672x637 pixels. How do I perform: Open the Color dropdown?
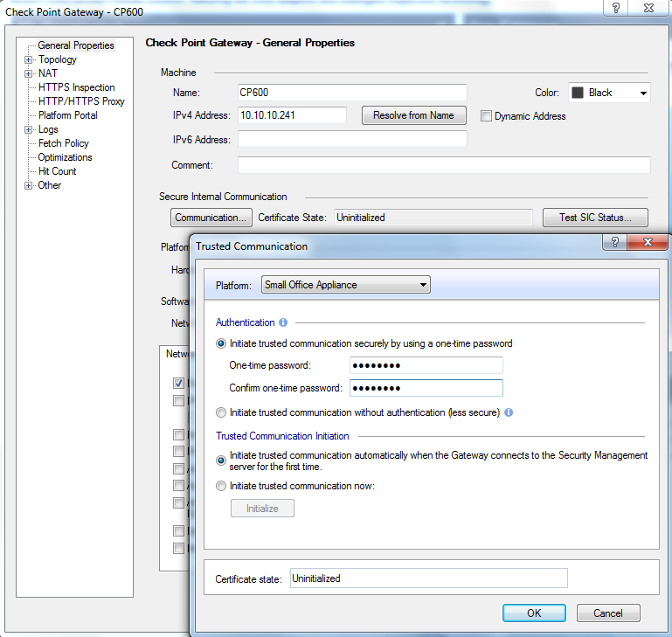coord(609,93)
